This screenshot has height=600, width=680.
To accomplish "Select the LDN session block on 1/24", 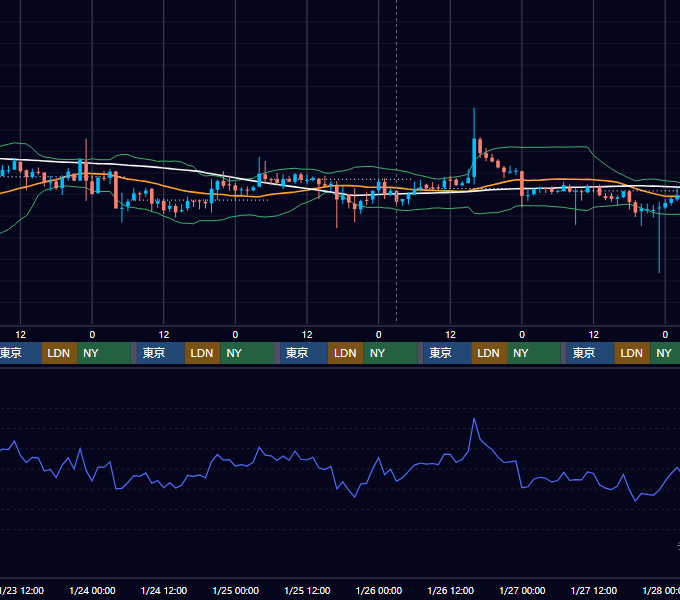I will point(203,353).
